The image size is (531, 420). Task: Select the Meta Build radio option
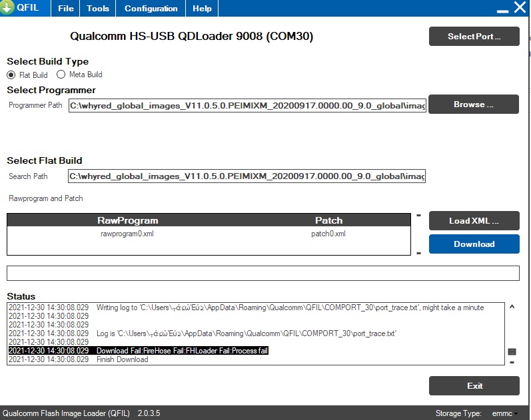pyautogui.click(x=61, y=75)
